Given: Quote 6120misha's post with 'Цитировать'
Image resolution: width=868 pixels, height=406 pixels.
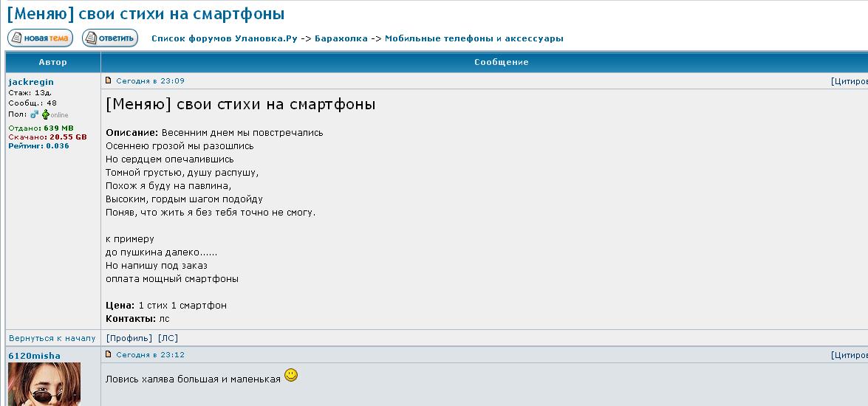Looking at the screenshot, I should point(850,355).
